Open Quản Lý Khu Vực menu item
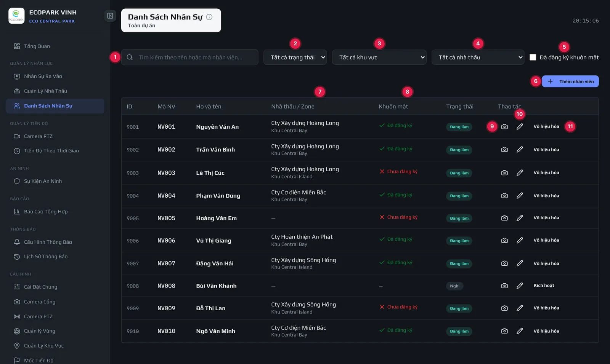 [55, 346]
